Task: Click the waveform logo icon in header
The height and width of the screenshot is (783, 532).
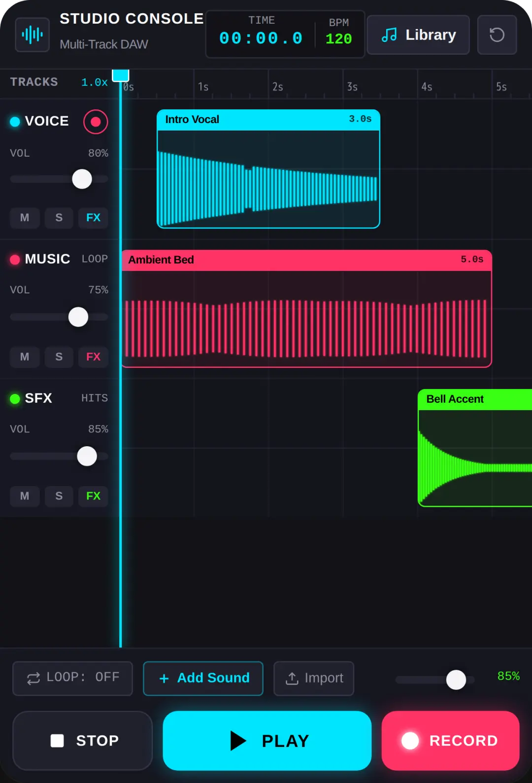Action: [x=32, y=34]
